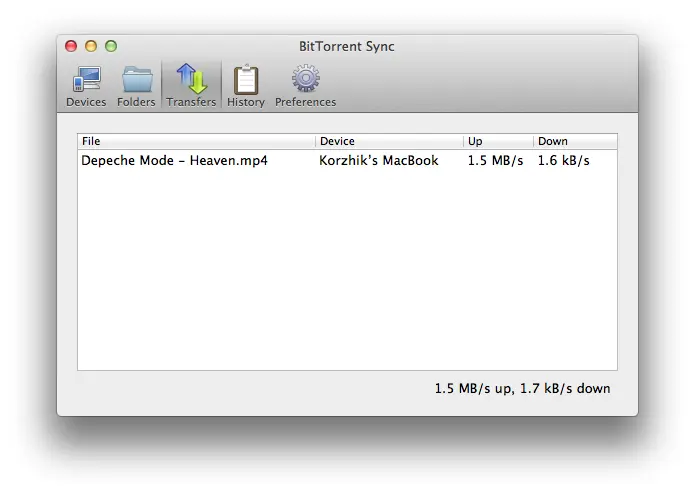695x495 pixels.
Task: Sort by Up column header
Action: point(498,141)
